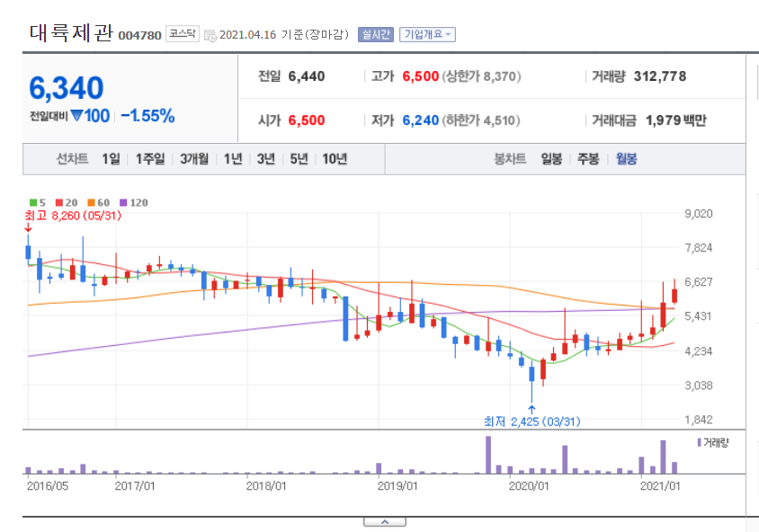Select the 10년 line chart tab
The width and height of the screenshot is (759, 532).
[x=335, y=159]
